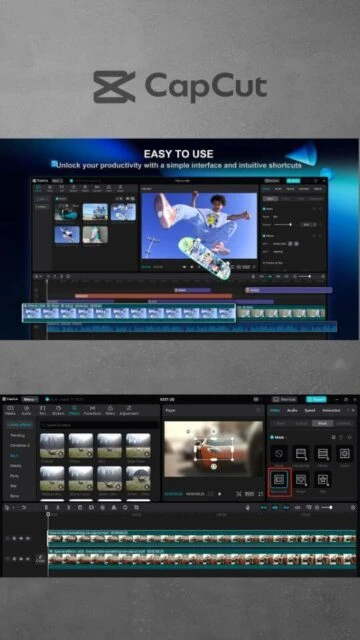Open the Media tab in lower CapCut window
360x640 pixels.
point(10,410)
